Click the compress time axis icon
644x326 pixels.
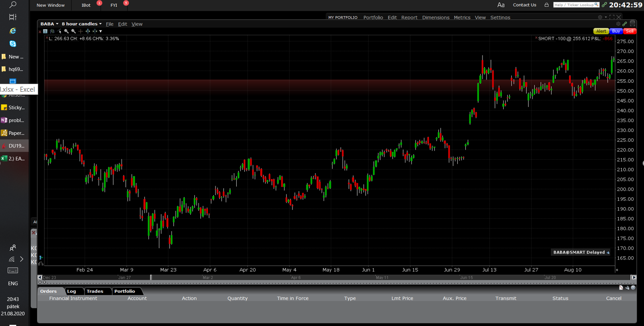tap(95, 31)
